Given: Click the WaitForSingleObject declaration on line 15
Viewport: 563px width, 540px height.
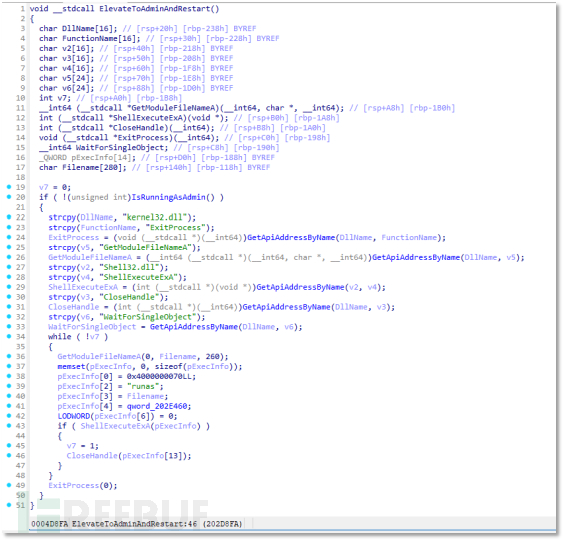Looking at the screenshot, I should tap(122, 148).
